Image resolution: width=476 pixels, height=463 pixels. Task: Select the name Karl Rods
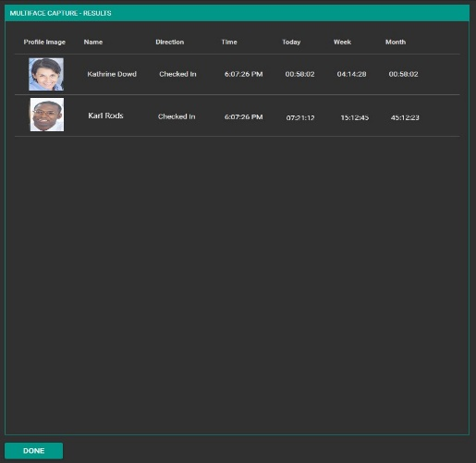point(105,116)
